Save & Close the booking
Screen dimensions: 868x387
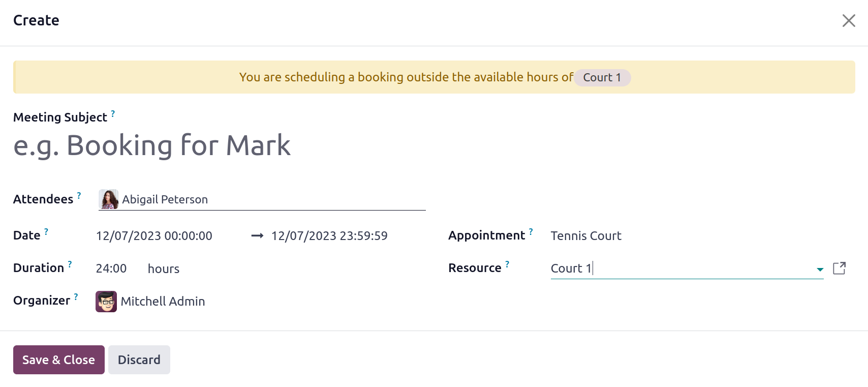point(59,360)
